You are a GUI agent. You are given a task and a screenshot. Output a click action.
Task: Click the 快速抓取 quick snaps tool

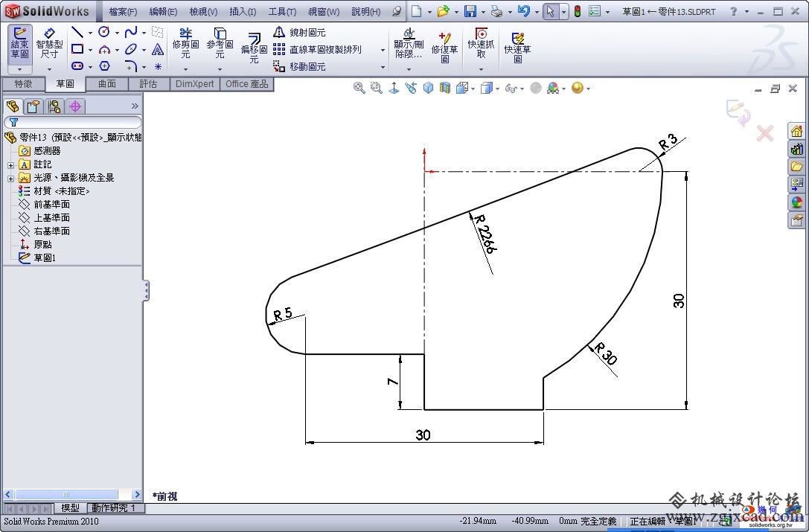click(481, 43)
